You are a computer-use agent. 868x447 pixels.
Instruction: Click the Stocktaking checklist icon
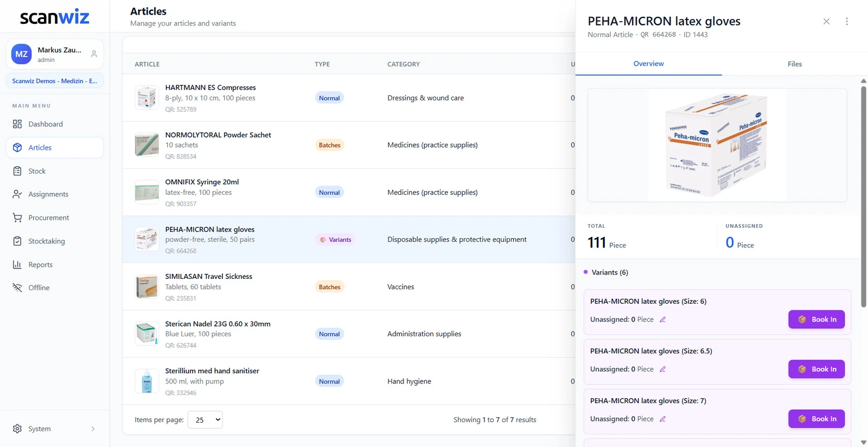pyautogui.click(x=17, y=241)
